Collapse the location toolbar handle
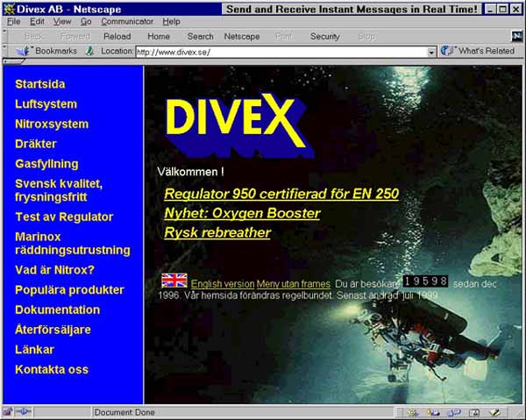This screenshot has width=526, height=420. coord(4,51)
